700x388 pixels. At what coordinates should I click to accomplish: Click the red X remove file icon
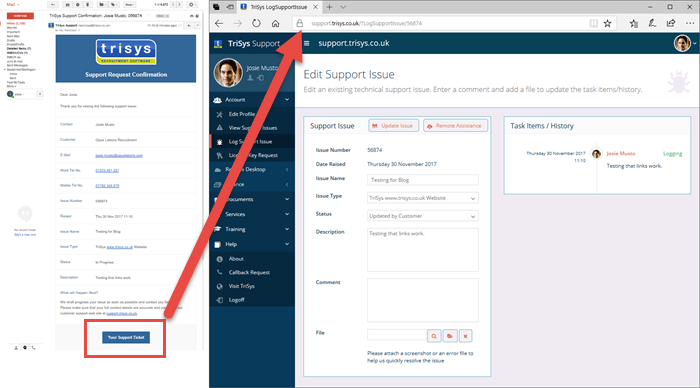click(x=465, y=336)
